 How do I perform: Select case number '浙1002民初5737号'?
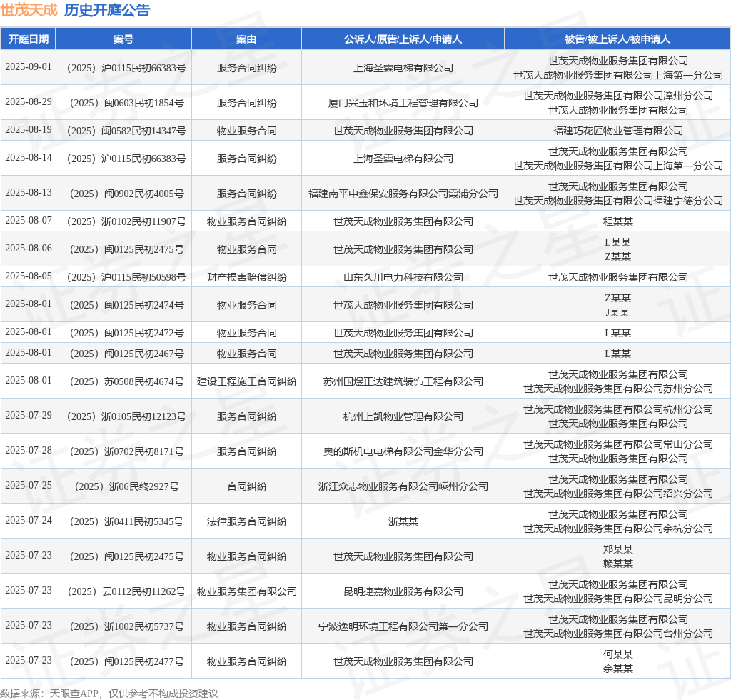[144, 626]
